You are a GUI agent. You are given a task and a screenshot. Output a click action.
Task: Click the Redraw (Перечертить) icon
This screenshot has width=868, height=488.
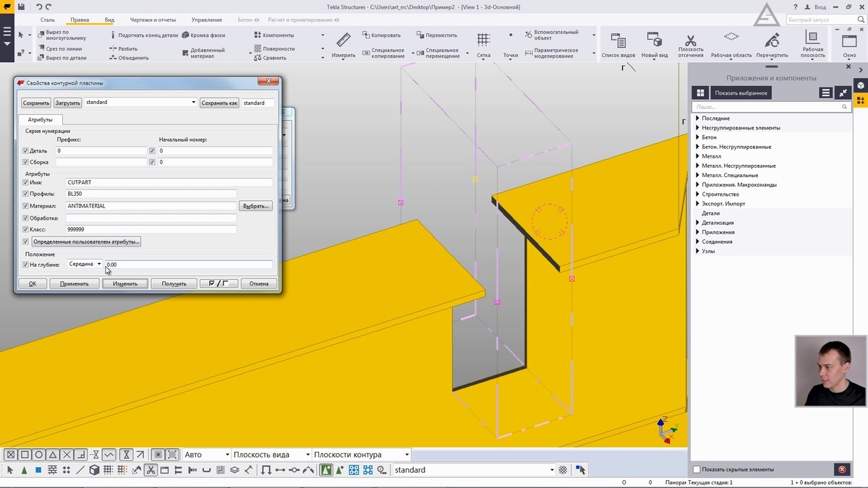coord(772,40)
